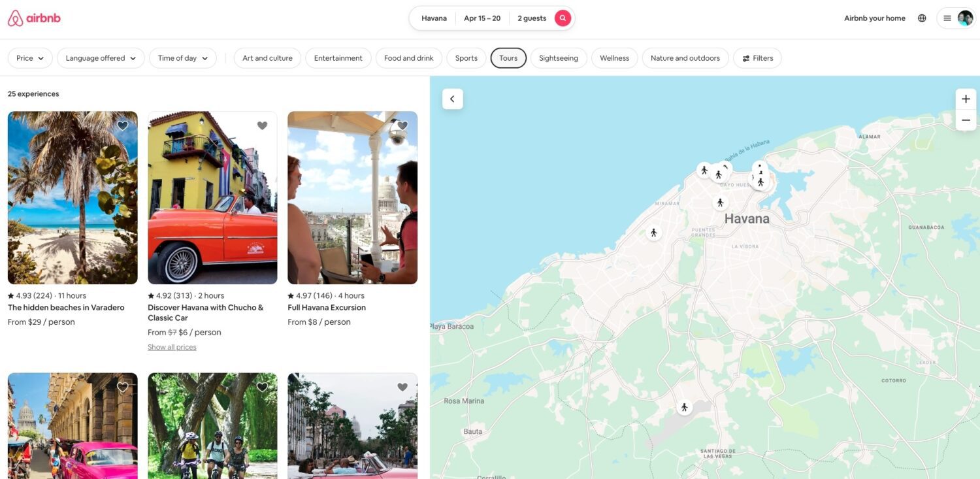Image resolution: width=980 pixels, height=479 pixels.
Task: Save 'The hidden beaches in Varadero' to wishlist
Action: point(122,125)
